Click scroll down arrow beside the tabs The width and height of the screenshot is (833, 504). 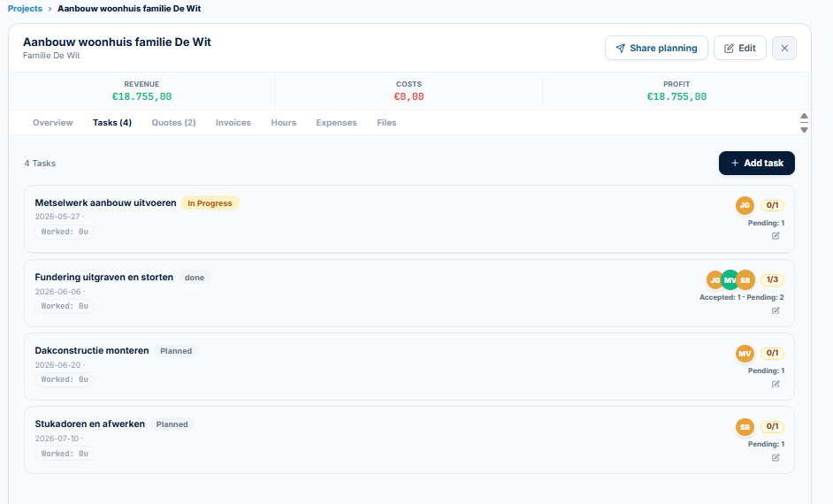[805, 130]
